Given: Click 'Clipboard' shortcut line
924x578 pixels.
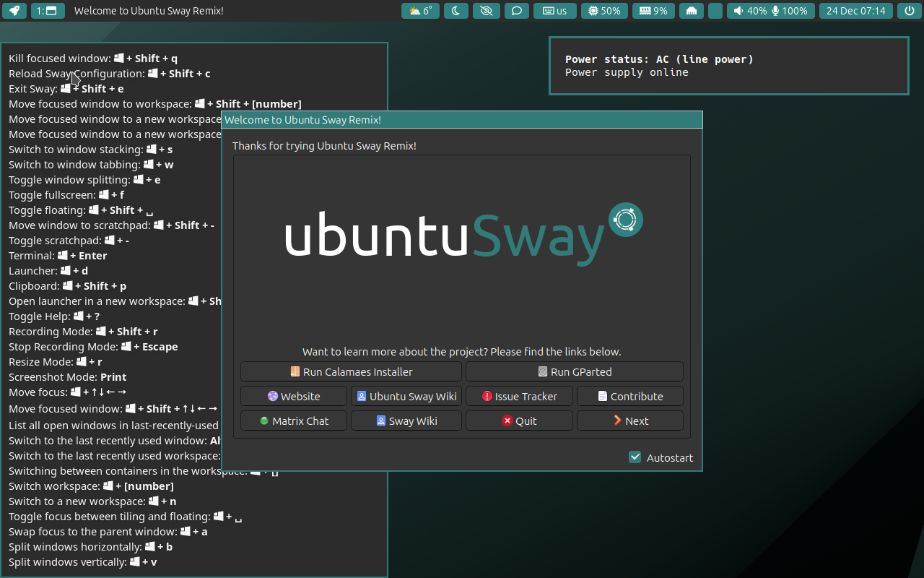Looking at the screenshot, I should point(67,286).
